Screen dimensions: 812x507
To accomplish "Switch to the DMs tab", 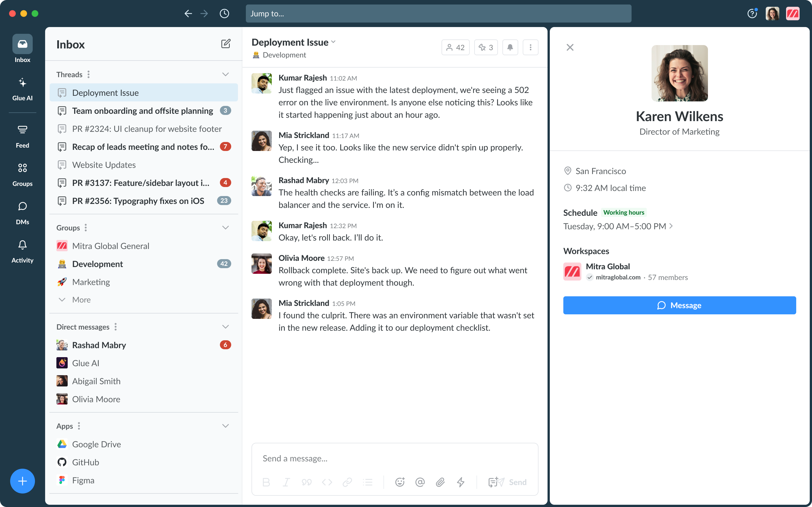I will click(22, 213).
